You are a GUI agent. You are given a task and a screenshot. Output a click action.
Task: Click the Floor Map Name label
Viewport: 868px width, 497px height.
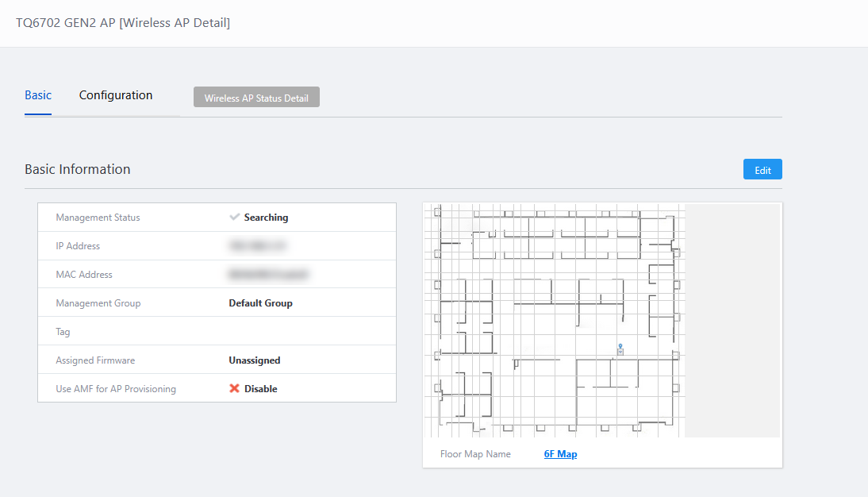tap(475, 454)
